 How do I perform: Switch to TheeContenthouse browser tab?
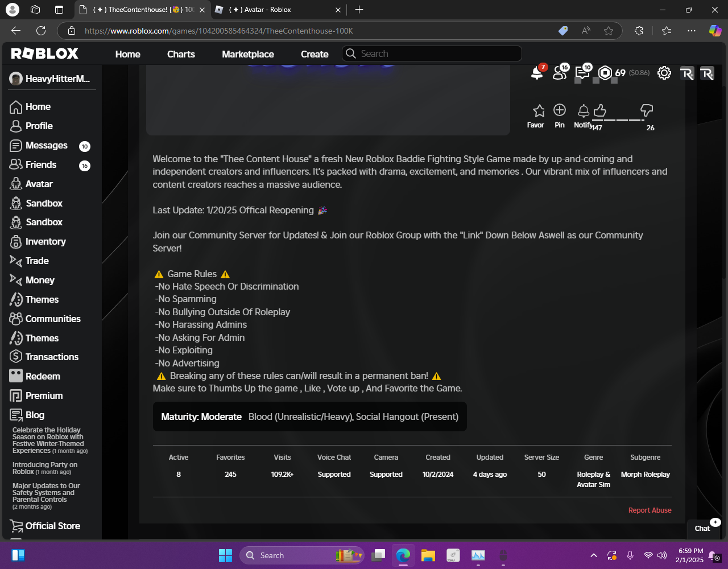click(142, 10)
